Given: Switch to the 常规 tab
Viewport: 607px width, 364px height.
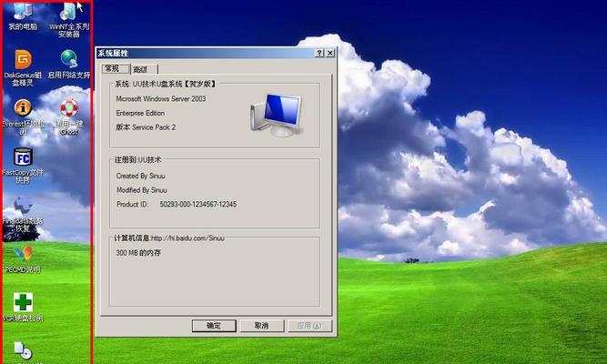Looking at the screenshot, I should point(116,69).
